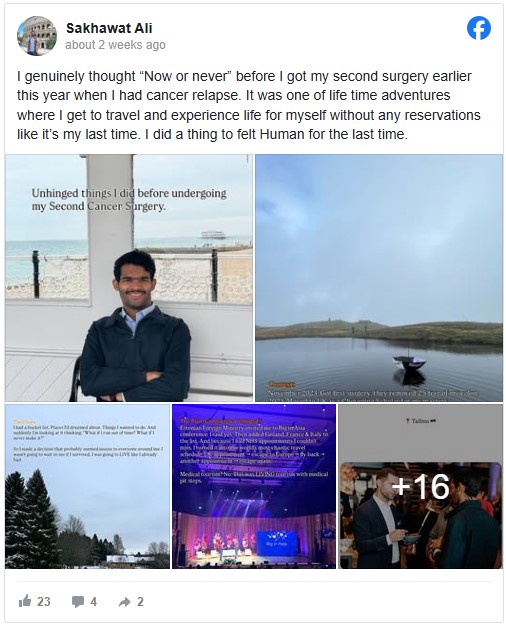
Task: Open the Sakhawat Ali author name link
Action: click(109, 28)
